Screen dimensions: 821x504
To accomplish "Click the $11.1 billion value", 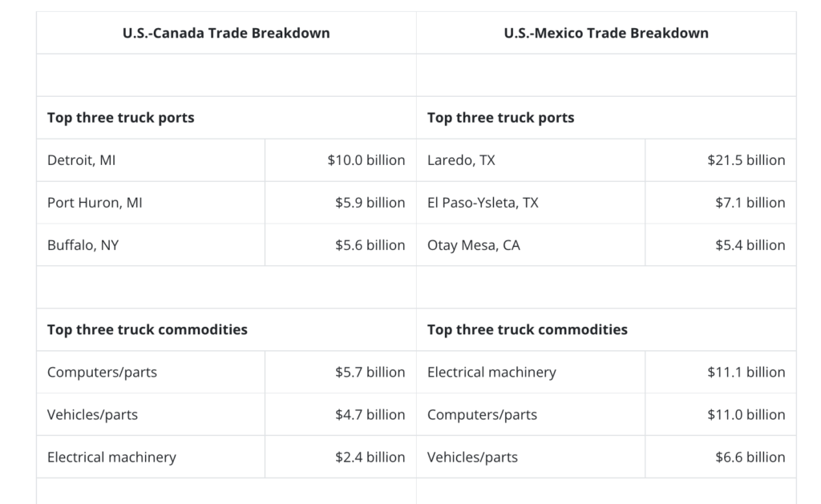I will [746, 372].
